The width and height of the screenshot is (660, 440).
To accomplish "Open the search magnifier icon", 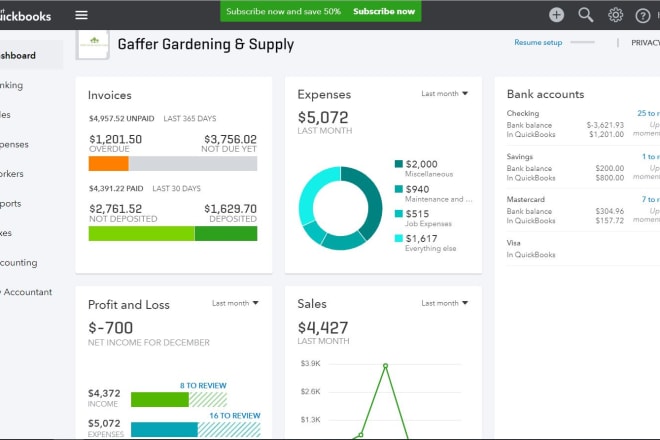I will (x=585, y=15).
